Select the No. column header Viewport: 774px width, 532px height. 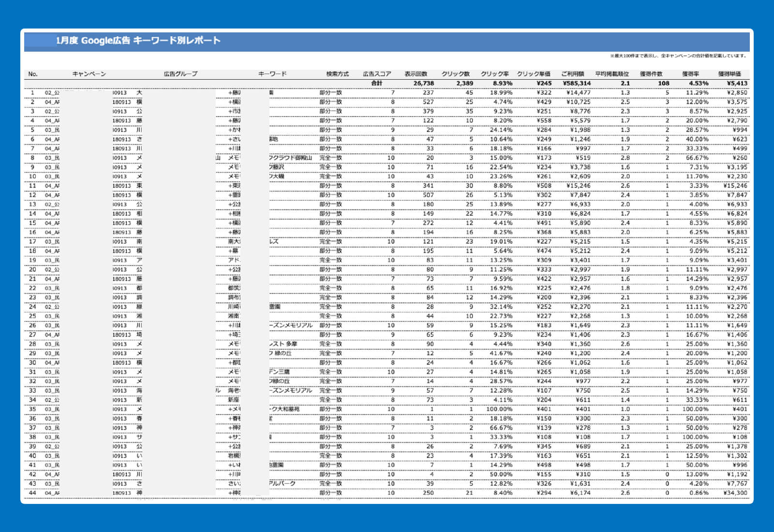[33, 74]
